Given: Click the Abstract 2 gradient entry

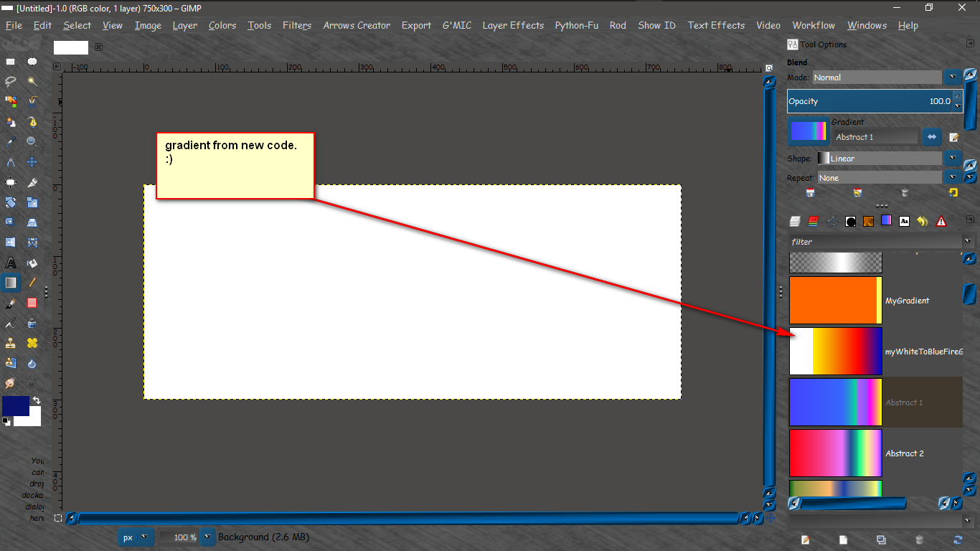Looking at the screenshot, I should coord(875,453).
